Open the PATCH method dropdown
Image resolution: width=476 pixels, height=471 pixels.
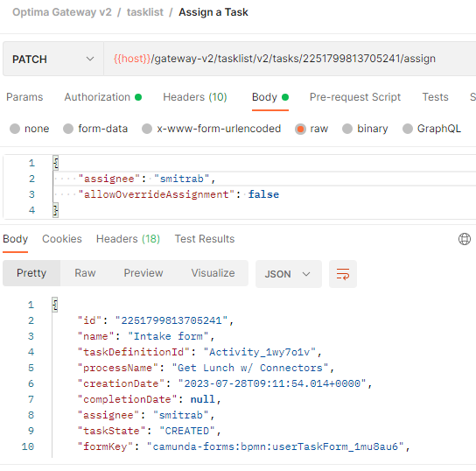(53, 59)
